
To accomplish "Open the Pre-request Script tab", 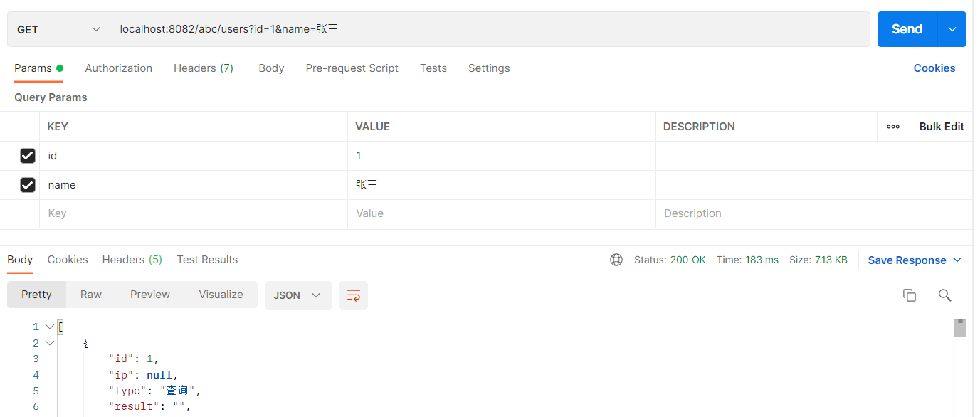I will (x=352, y=68).
